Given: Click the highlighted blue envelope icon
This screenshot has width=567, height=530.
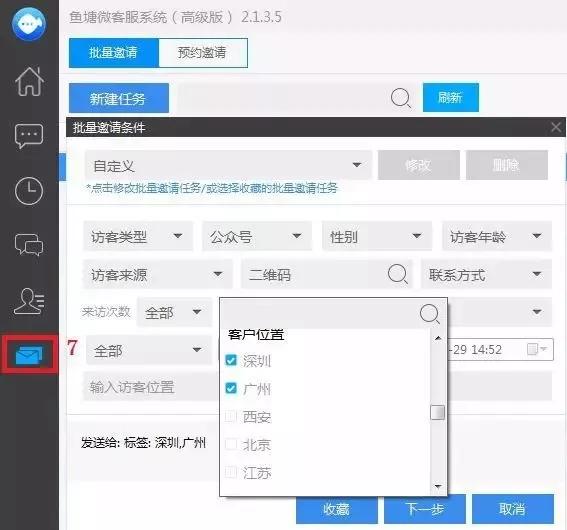Looking at the screenshot, I should tap(29, 355).
